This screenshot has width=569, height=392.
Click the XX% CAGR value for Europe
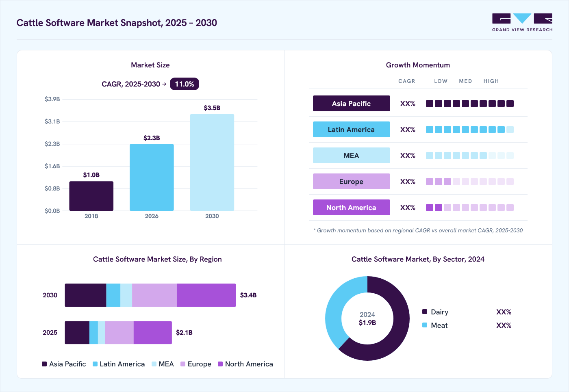pos(408,182)
